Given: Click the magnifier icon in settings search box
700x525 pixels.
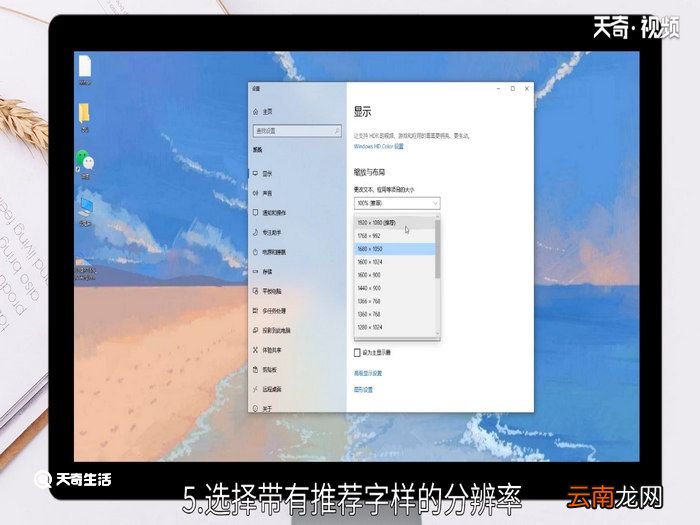Looking at the screenshot, I should click(x=337, y=130).
